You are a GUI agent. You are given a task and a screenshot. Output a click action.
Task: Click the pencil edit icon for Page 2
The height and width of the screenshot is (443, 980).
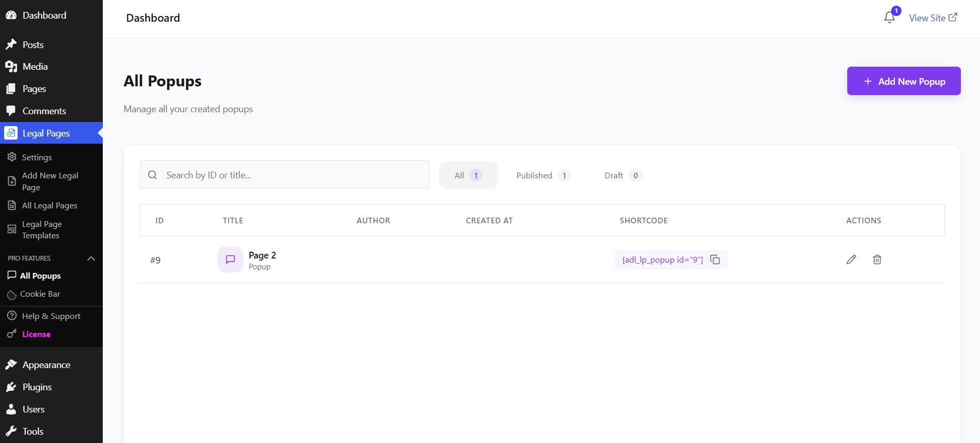pos(851,259)
